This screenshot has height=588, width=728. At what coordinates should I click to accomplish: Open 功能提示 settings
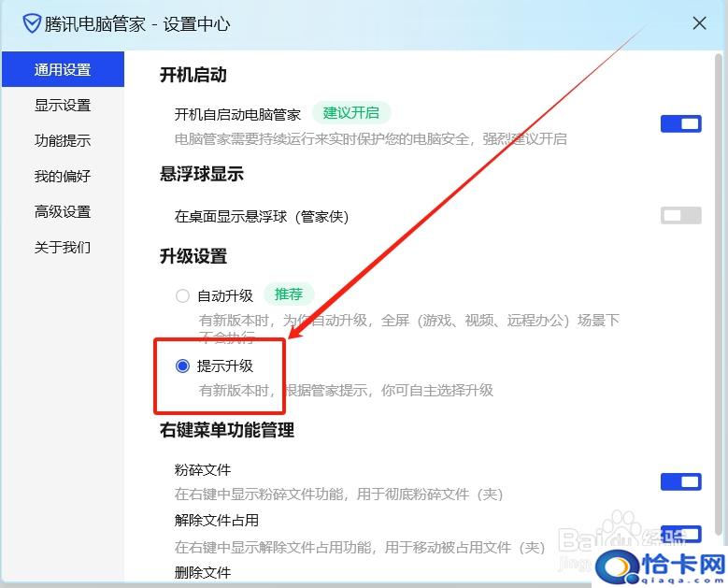(x=63, y=140)
